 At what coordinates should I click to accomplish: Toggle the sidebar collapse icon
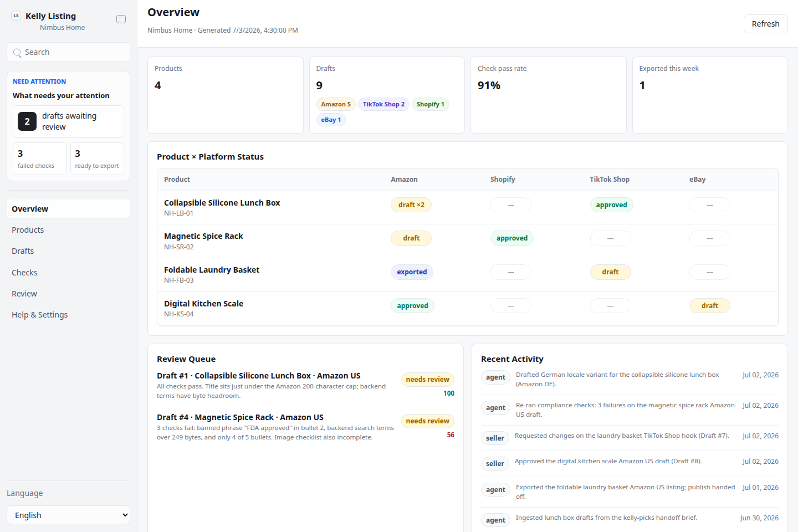pos(121,19)
